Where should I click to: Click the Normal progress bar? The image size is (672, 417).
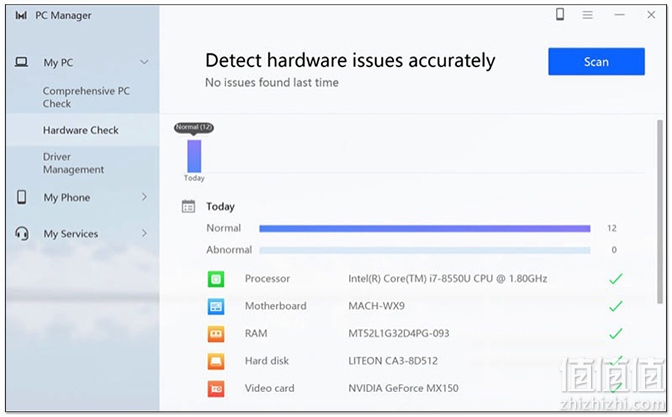tap(425, 228)
